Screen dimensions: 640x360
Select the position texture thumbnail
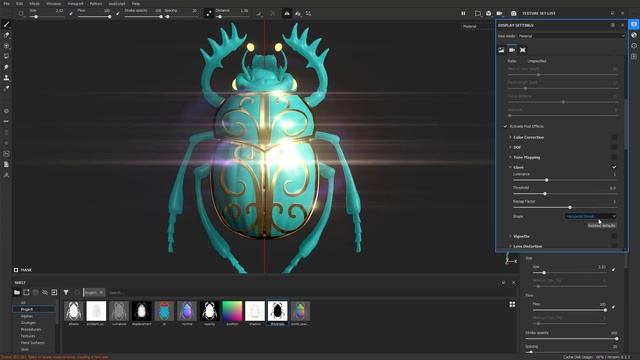[232, 311]
